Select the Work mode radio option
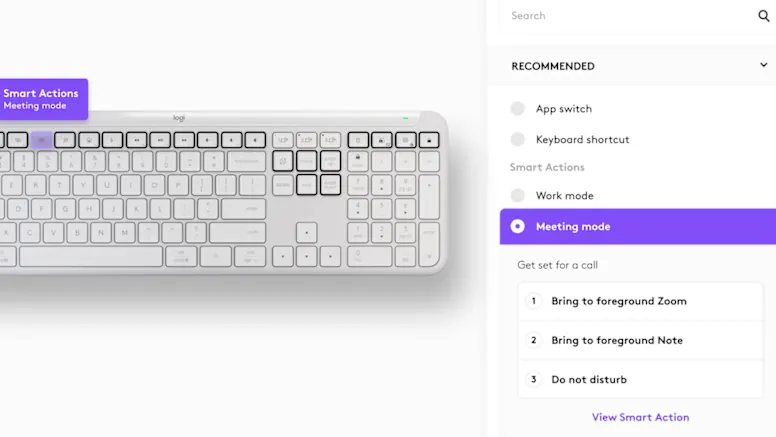Image resolution: width=776 pixels, height=437 pixels. pyautogui.click(x=517, y=196)
